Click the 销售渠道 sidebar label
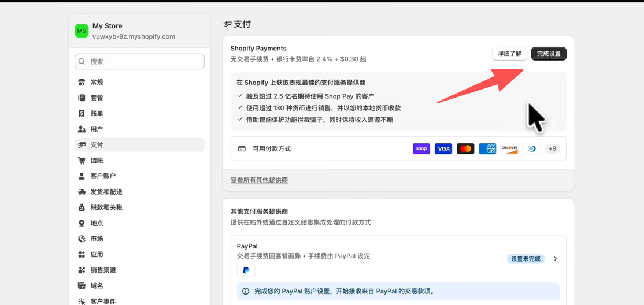The width and height of the screenshot is (644, 305). (103, 270)
